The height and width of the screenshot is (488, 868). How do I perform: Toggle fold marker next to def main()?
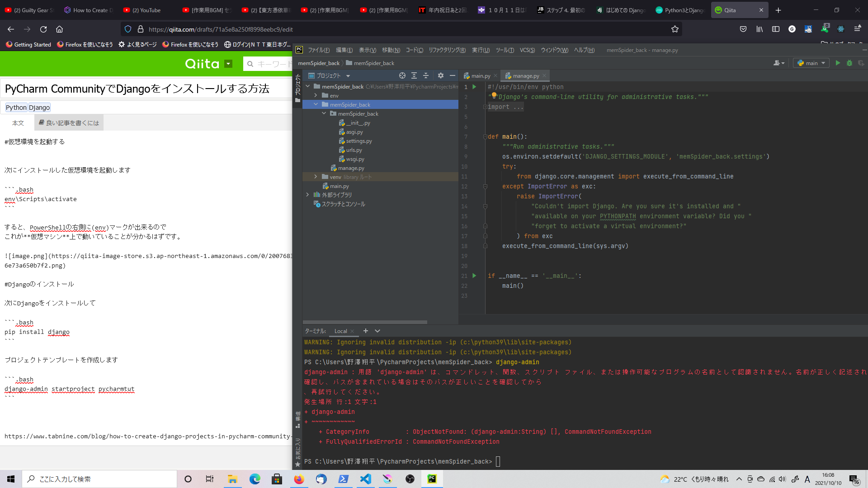point(485,137)
